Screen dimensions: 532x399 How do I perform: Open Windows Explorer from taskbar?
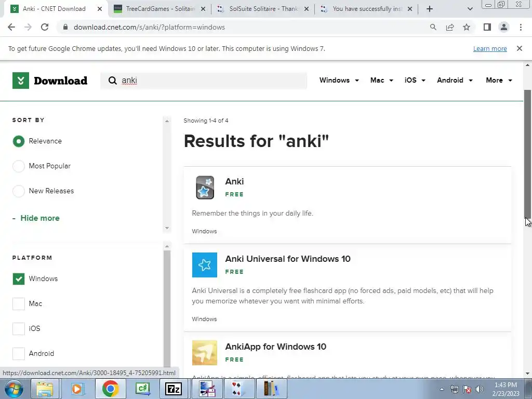(45, 389)
